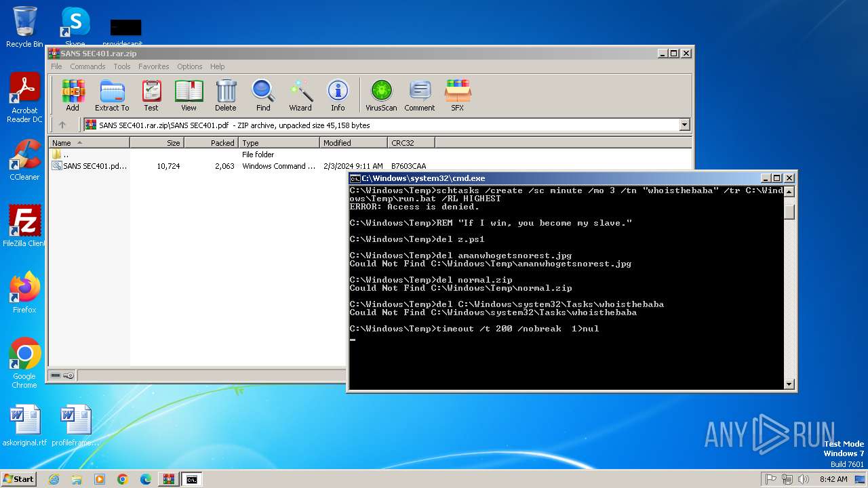Expand the WinRAR address path dropdown
Screen dimensions: 868x488
pyautogui.click(x=684, y=125)
